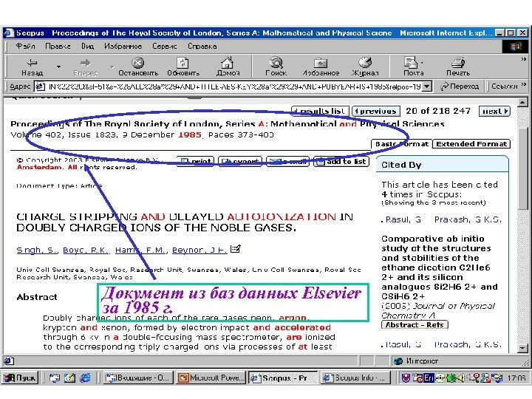Click the vertical scrollbar up arrow
532x399 pixels.
point(522,102)
